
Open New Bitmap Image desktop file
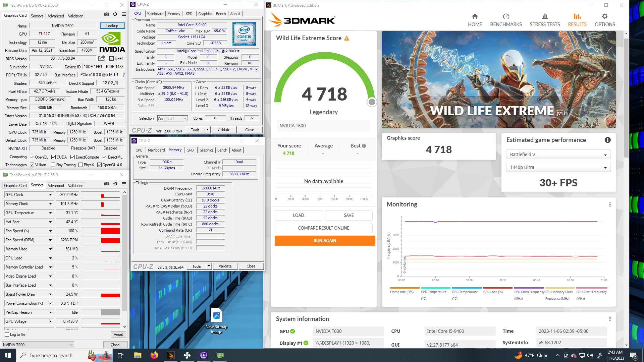pos(216,321)
